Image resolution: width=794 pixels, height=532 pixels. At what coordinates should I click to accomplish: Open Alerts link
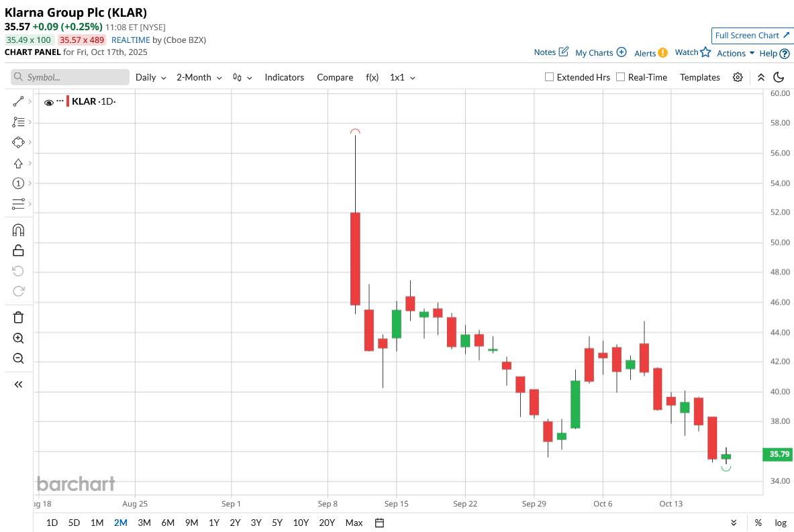[x=650, y=53]
